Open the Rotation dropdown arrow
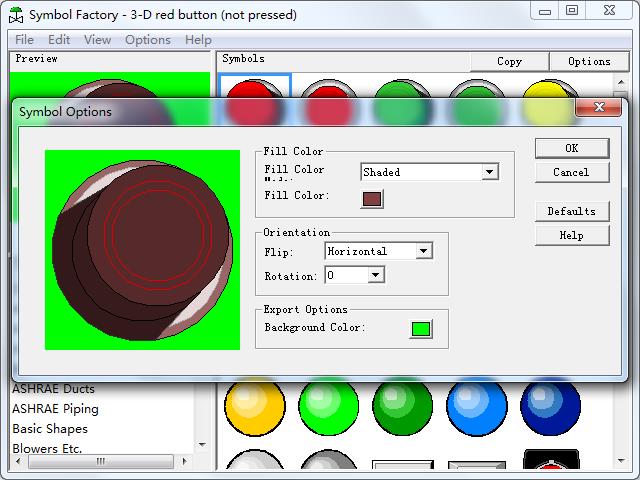This screenshot has height=480, width=640. (376, 275)
